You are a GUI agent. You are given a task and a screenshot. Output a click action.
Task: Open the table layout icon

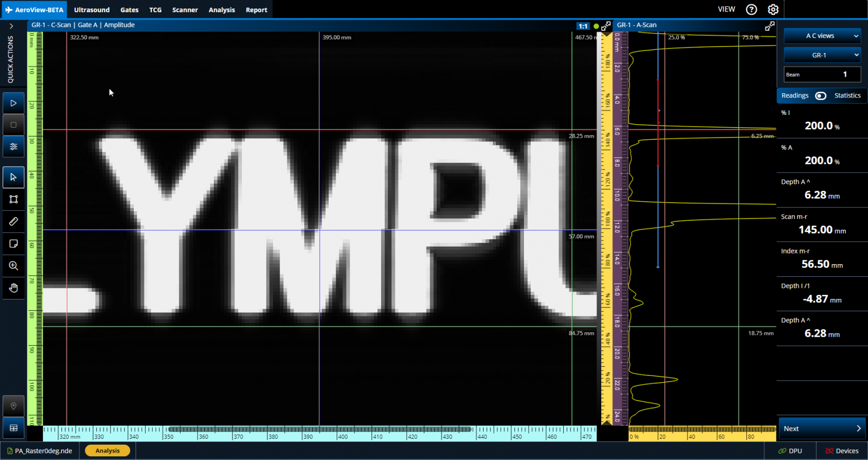[14, 428]
